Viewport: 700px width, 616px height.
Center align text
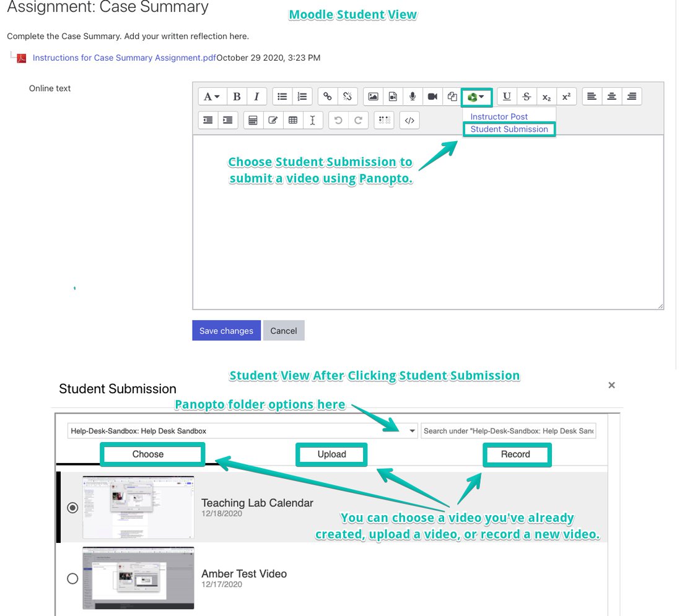(611, 97)
